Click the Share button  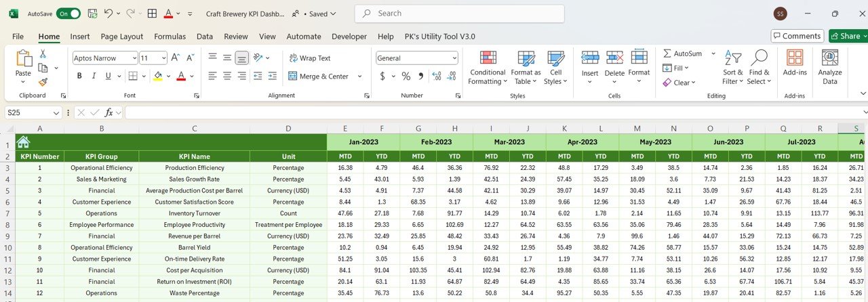click(x=848, y=36)
